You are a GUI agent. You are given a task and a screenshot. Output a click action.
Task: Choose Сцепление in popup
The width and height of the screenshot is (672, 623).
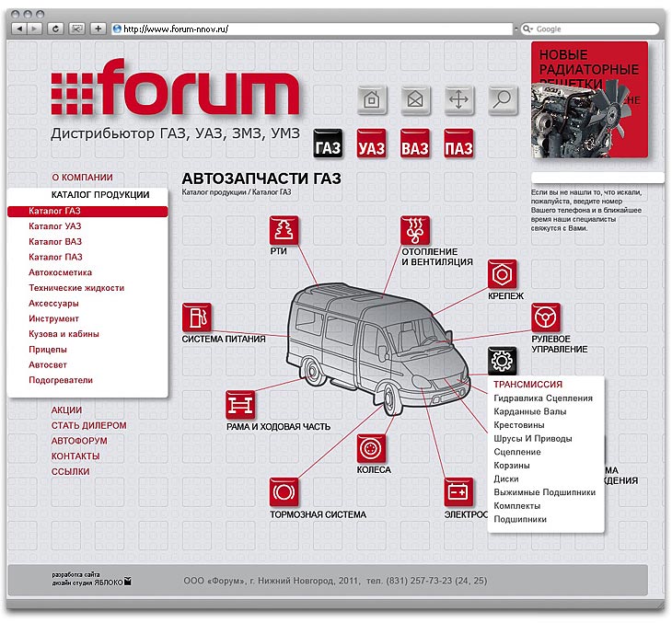click(516, 452)
